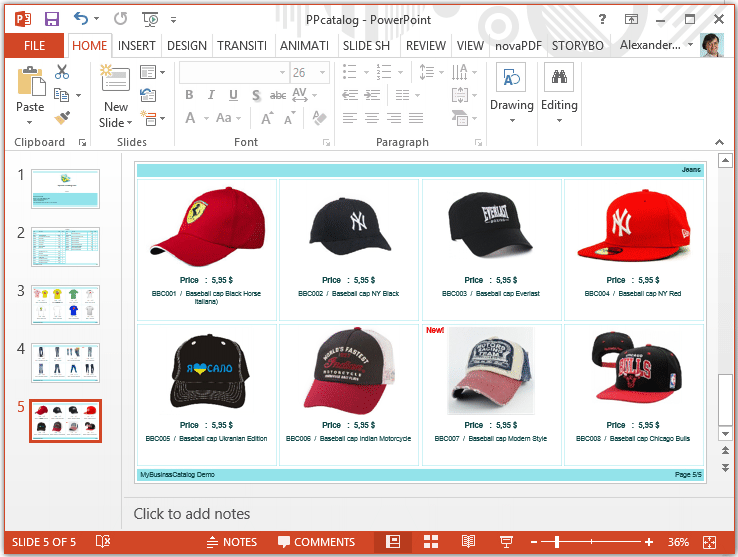Open the Paste options arrow

coord(30,122)
